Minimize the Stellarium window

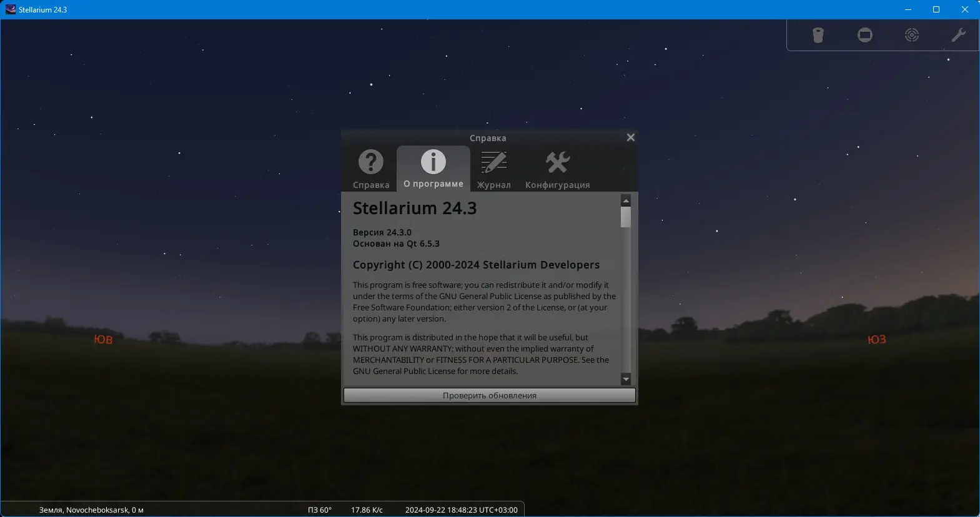point(908,9)
